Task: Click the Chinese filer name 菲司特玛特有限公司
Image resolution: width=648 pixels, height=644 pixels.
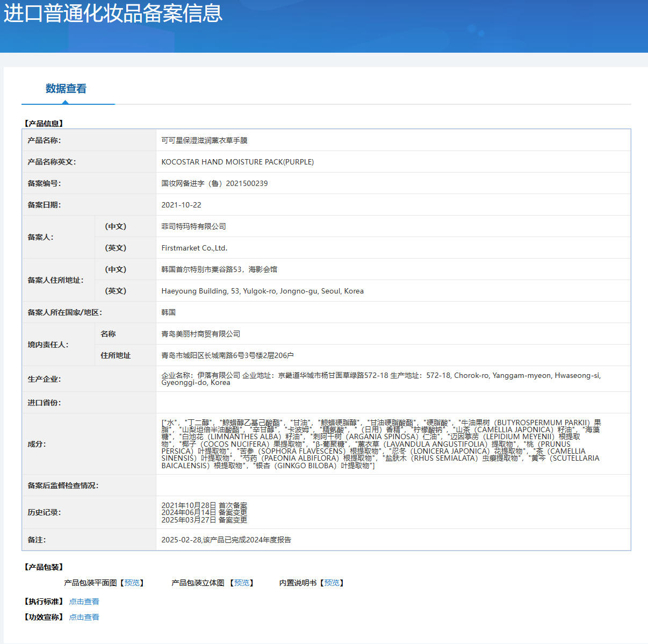Action: [193, 226]
